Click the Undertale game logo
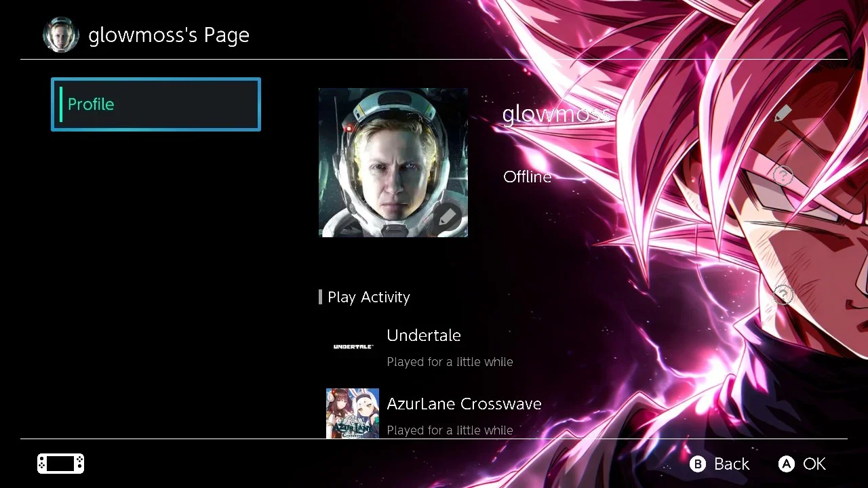Viewport: 868px width, 488px height. [353, 346]
